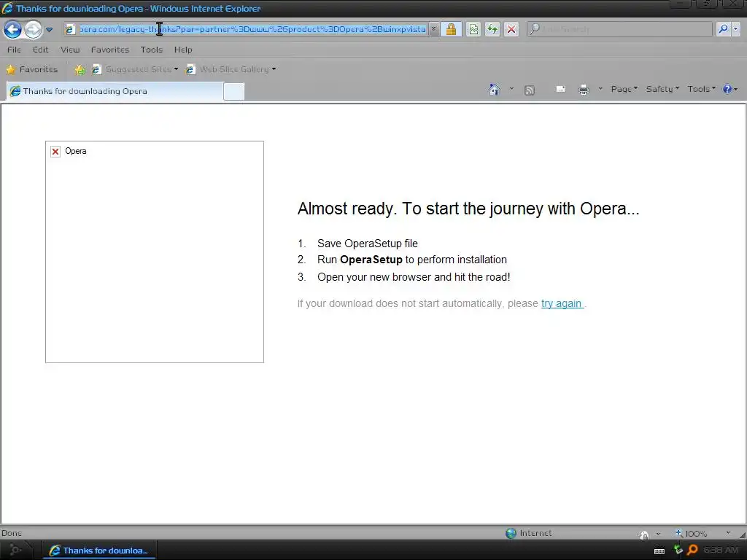Click the 'Done' status bar text

click(x=12, y=533)
